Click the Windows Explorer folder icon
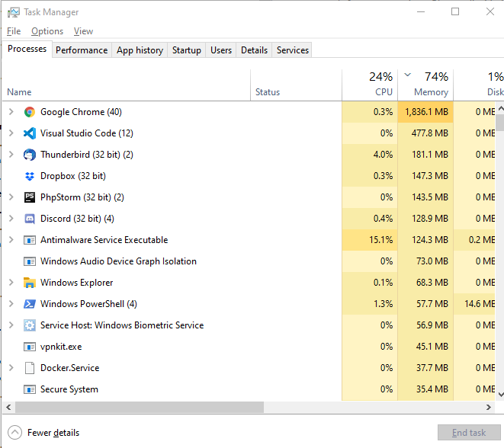This screenshot has height=448, width=504. coord(30,283)
